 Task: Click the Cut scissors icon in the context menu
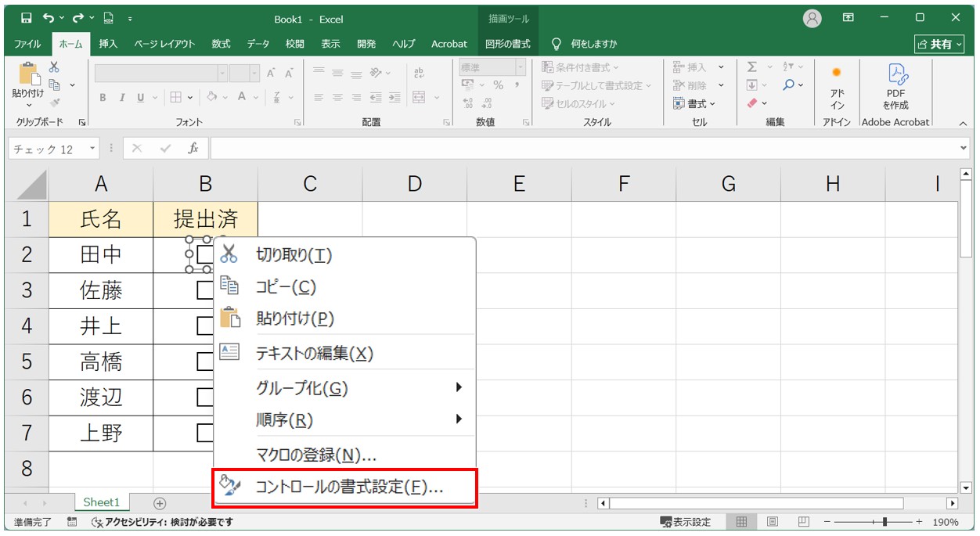[229, 254]
